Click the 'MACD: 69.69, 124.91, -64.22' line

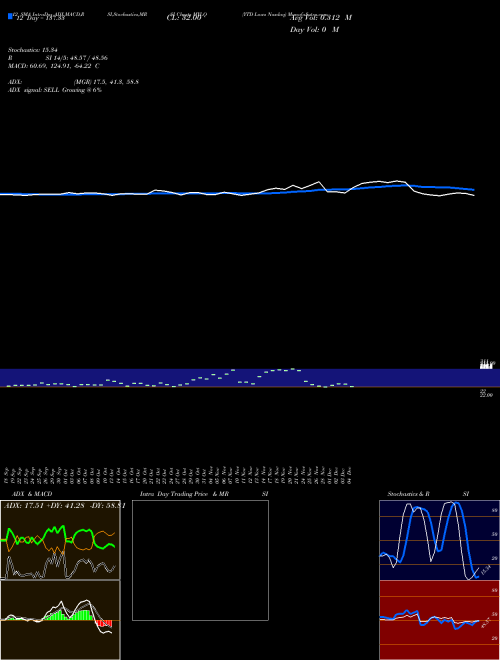53,66
